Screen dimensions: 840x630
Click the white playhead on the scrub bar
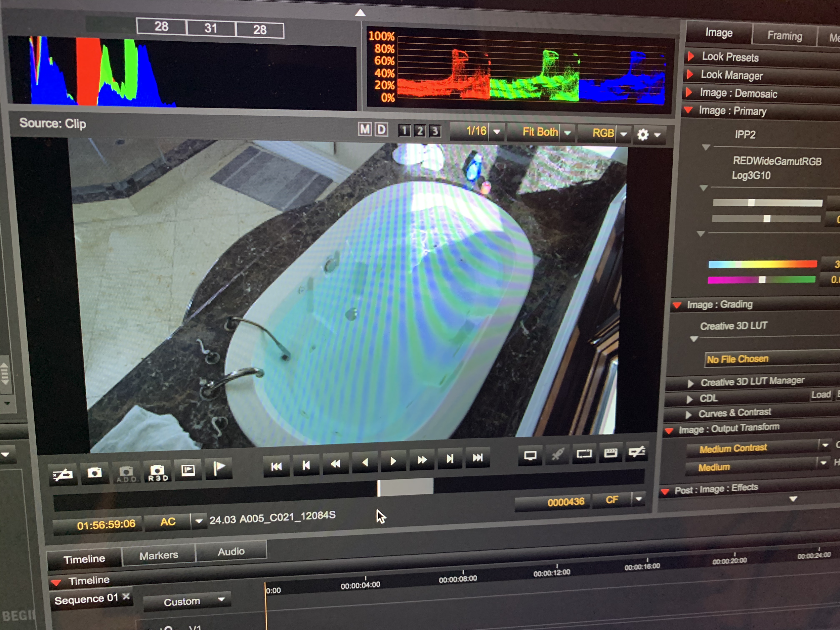tap(379, 488)
